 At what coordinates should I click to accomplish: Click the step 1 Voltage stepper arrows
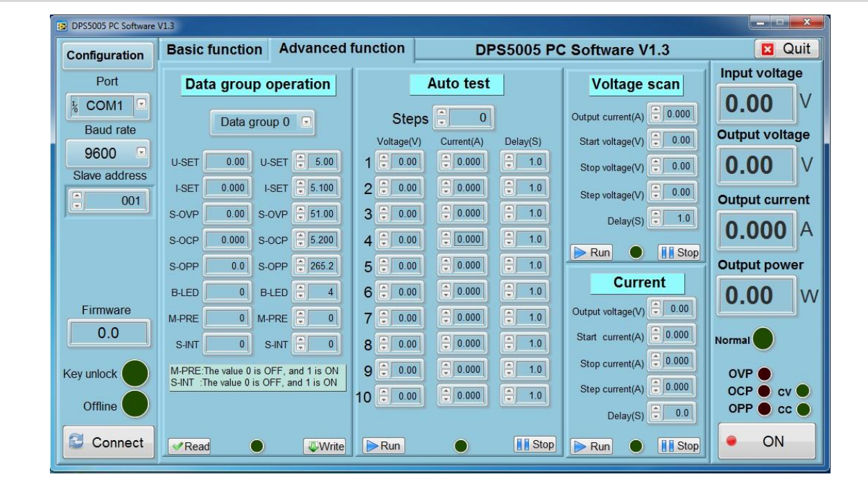[x=383, y=162]
